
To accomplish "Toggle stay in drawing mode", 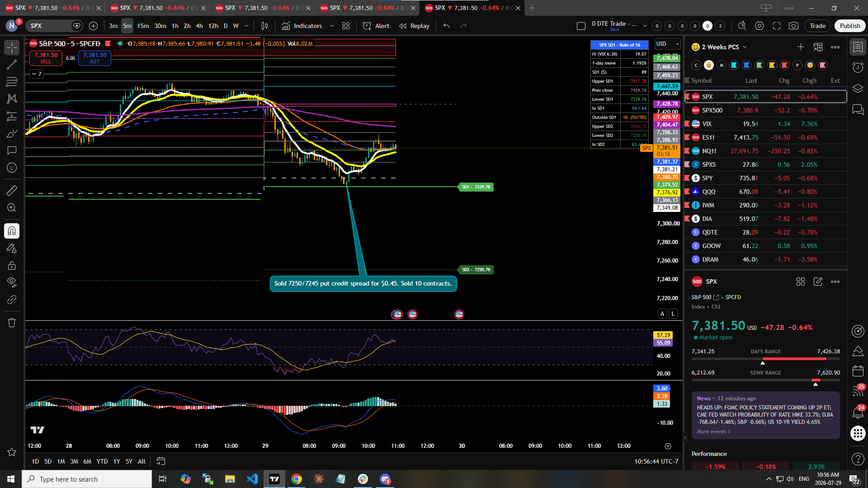I will coord(12,248).
